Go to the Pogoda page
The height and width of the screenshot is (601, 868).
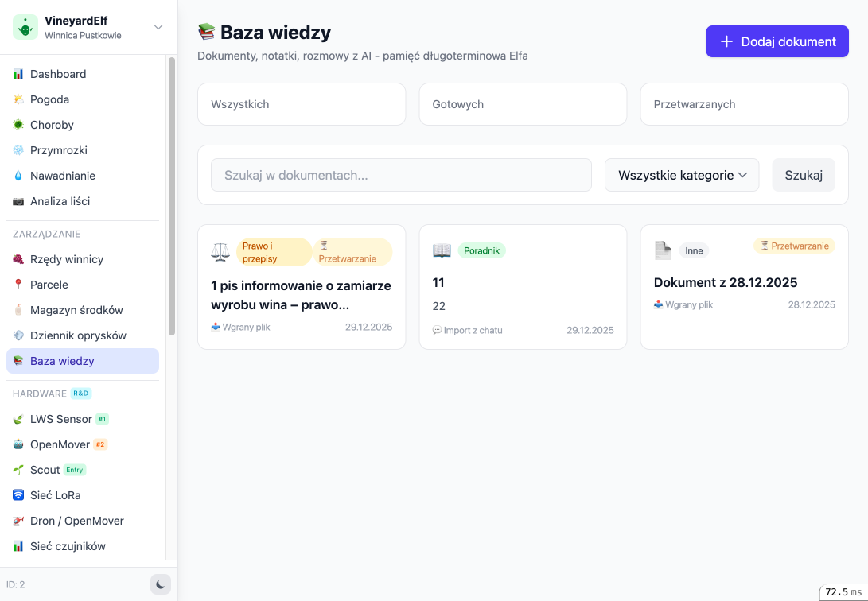[x=49, y=99]
